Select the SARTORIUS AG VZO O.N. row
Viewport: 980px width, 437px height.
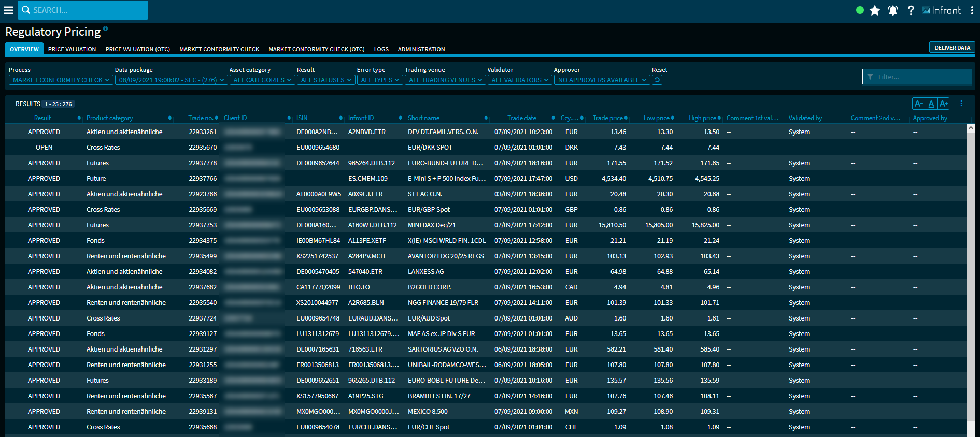pos(486,349)
